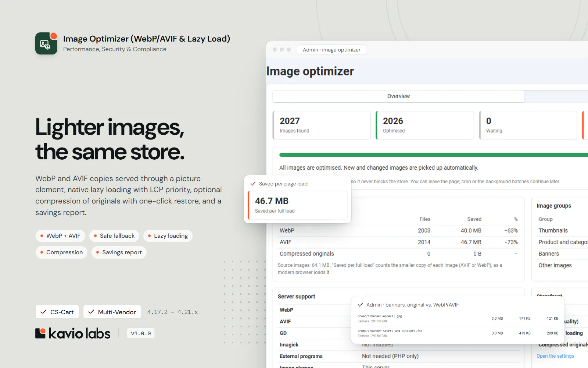
Task: Click the Safe fallback feature pill
Action: 114,236
